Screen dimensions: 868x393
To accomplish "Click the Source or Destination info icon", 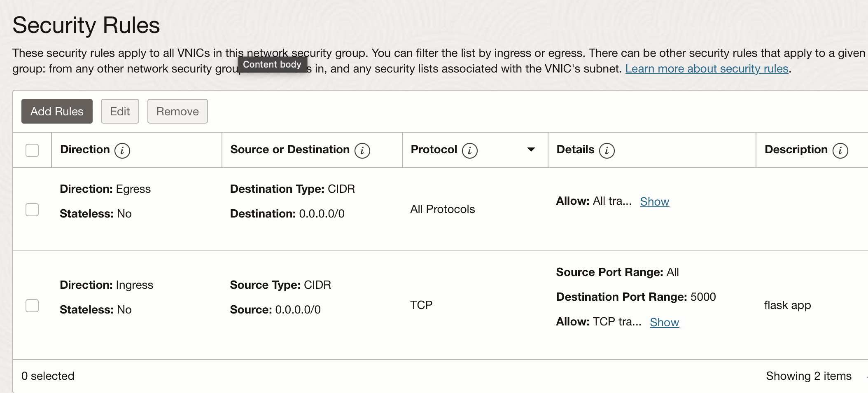I will coord(362,150).
